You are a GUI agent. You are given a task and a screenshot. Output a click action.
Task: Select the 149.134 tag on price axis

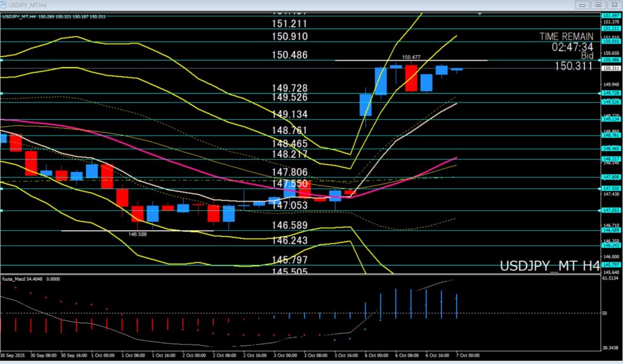(x=611, y=119)
